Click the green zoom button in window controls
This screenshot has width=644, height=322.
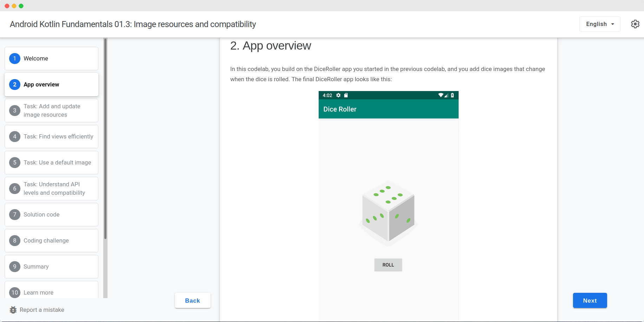(21, 6)
